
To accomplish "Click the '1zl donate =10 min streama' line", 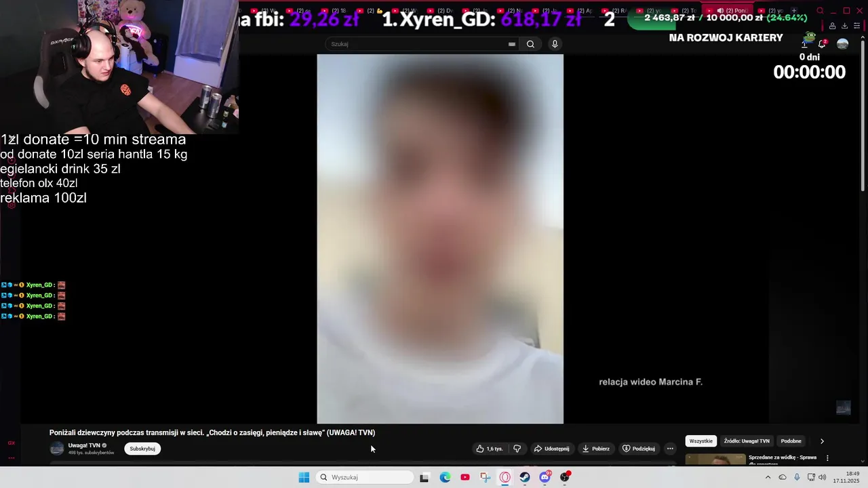I will 93,140.
